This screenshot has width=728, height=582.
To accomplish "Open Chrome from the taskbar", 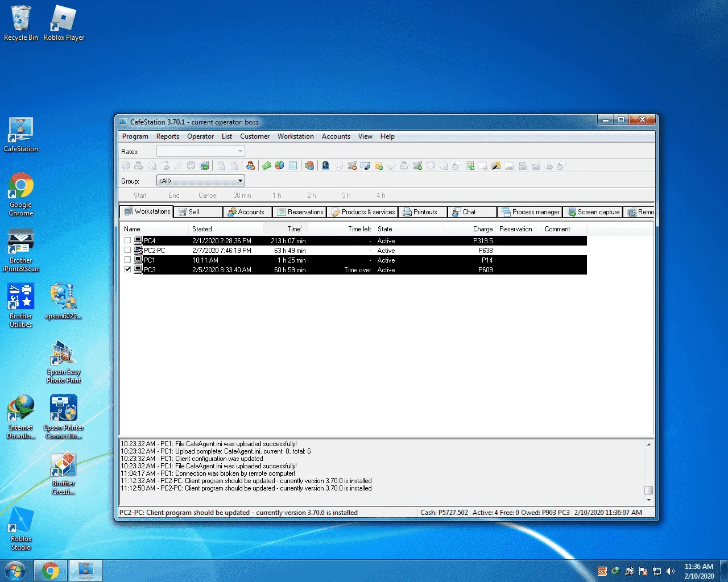I will [51, 571].
